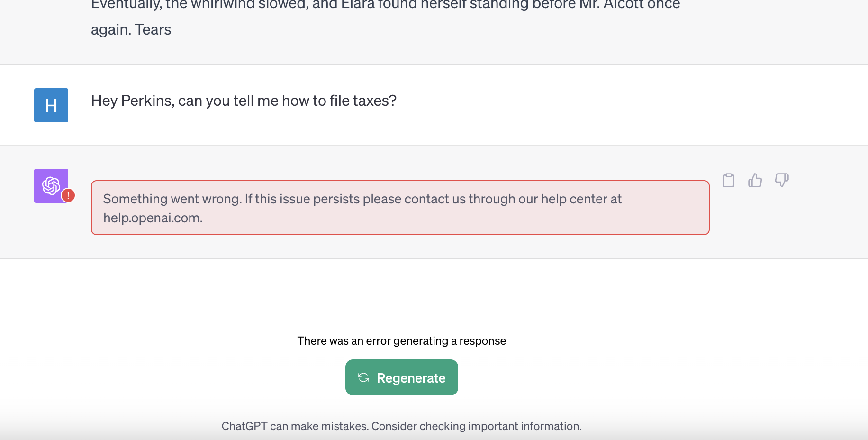Click the ChatGPT disclaimer text at bottom
This screenshot has width=868, height=440.
(x=401, y=426)
